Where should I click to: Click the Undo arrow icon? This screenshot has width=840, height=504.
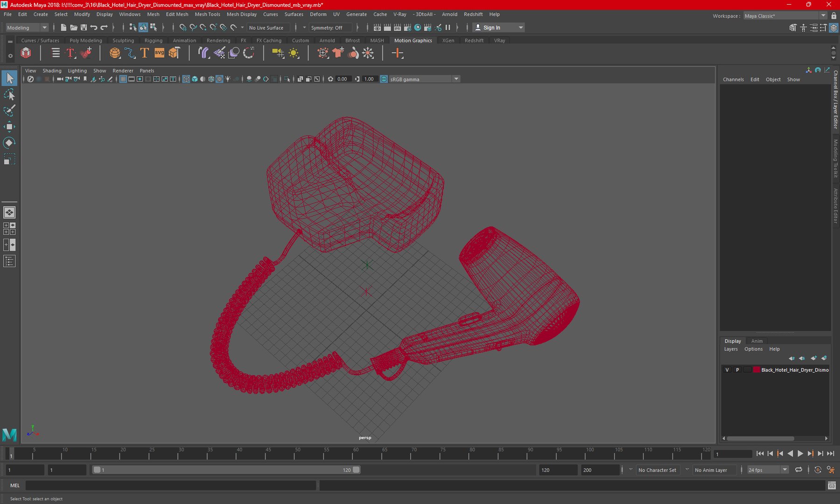pyautogui.click(x=94, y=28)
